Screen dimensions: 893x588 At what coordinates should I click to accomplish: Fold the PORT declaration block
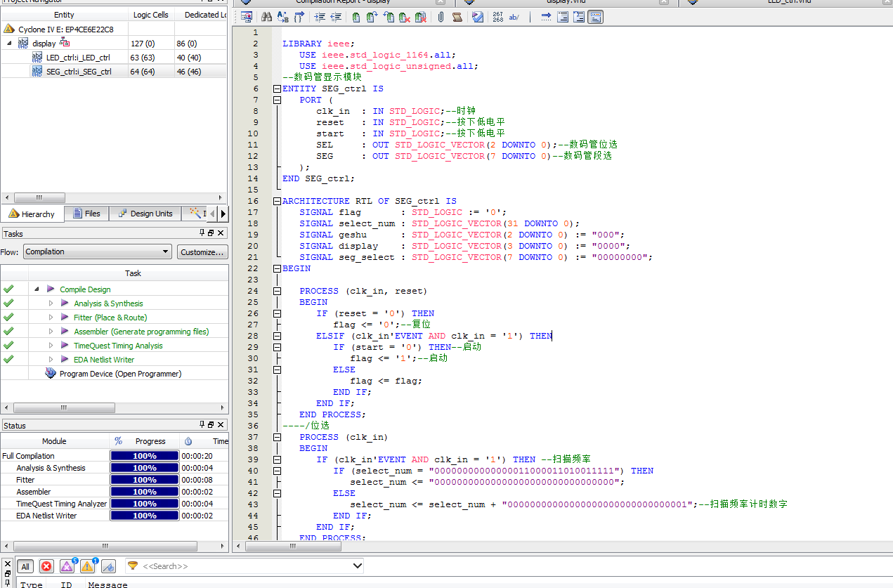[x=277, y=100]
